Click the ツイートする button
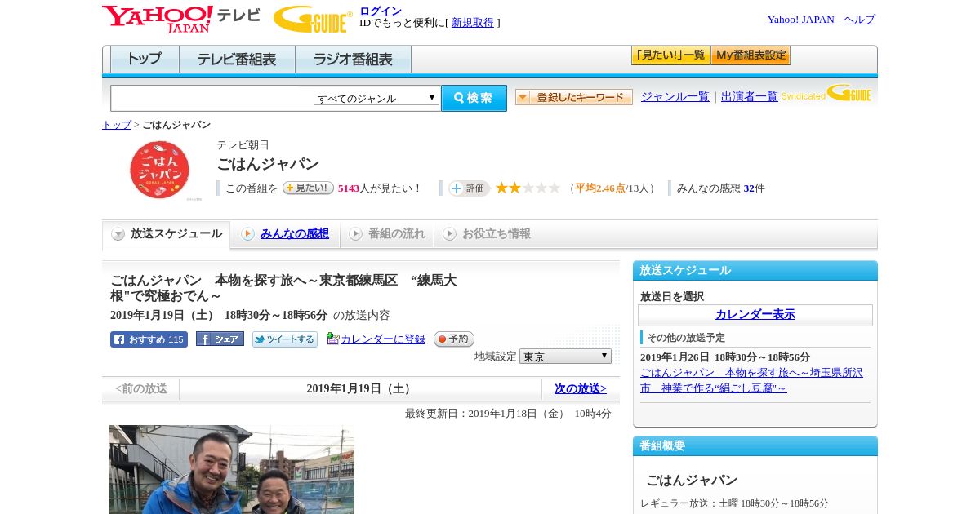The image size is (980, 514). [x=284, y=339]
